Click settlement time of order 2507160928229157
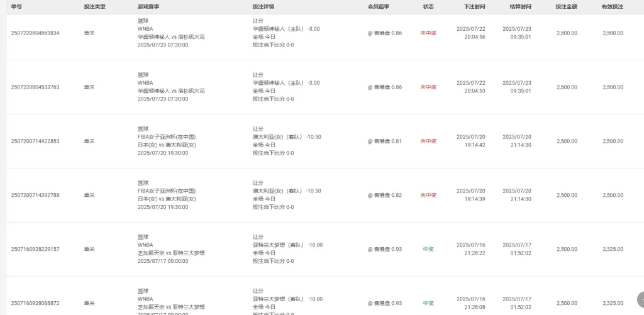This screenshot has width=644, height=315. coord(517,249)
